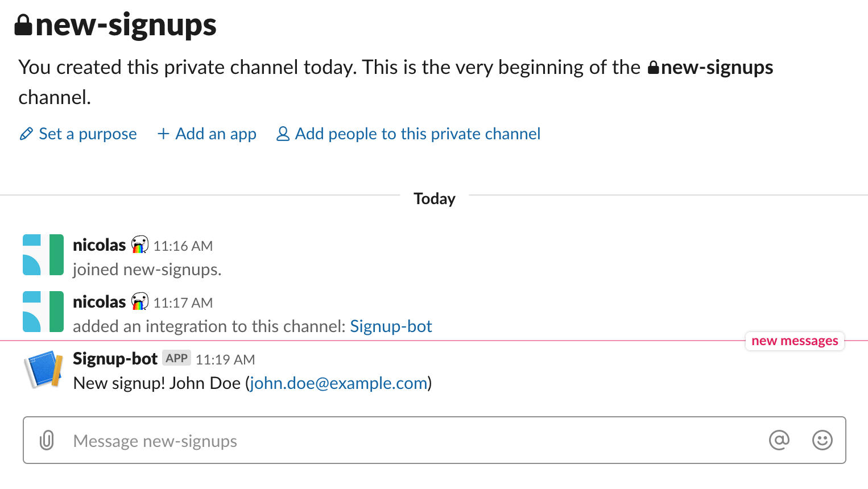Click the @ mention icon
Screen dimensions: 868x489
pyautogui.click(x=779, y=440)
